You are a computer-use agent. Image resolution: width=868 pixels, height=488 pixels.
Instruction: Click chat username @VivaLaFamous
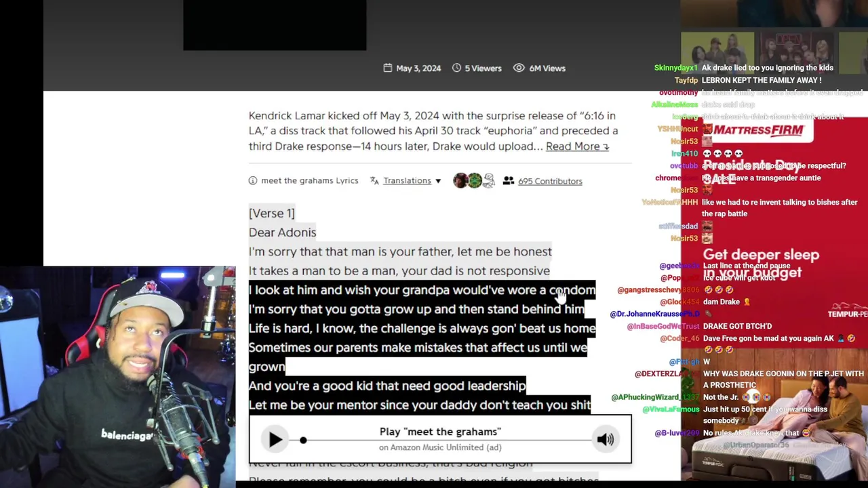pyautogui.click(x=671, y=410)
